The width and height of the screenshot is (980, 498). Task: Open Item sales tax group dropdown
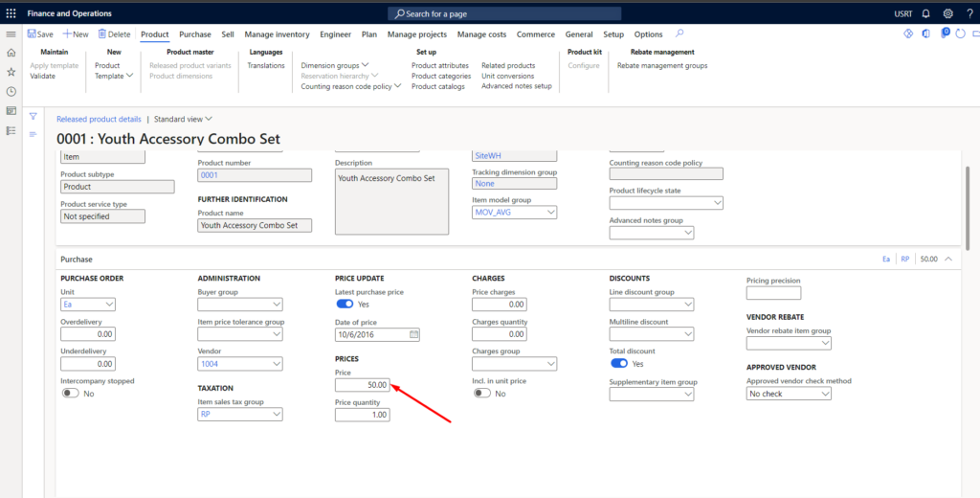(x=277, y=414)
